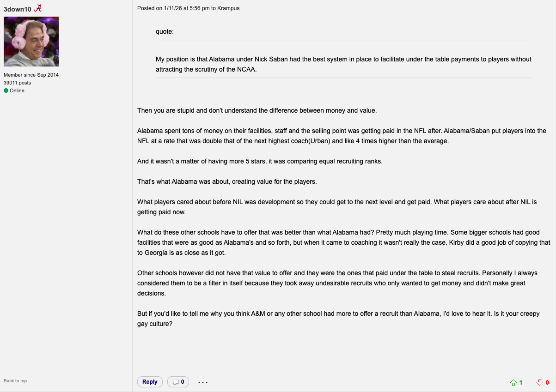Click the Online status text
This screenshot has height=392, width=556.
click(17, 90)
